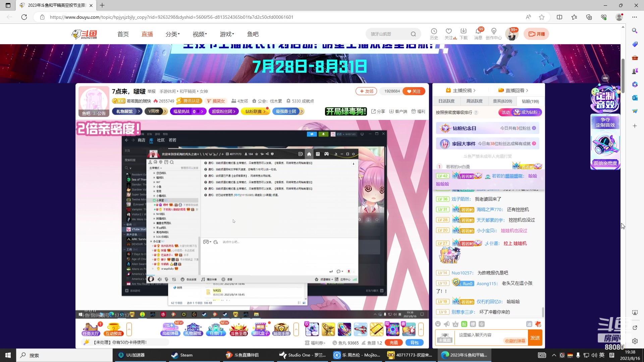Image resolution: width=644 pixels, height=362 pixels.
Task: Click the orange 发送 send button
Action: pos(535,338)
